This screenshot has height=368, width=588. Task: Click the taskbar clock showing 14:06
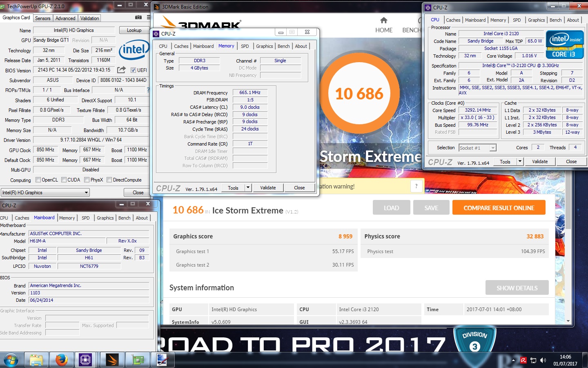[565, 357]
